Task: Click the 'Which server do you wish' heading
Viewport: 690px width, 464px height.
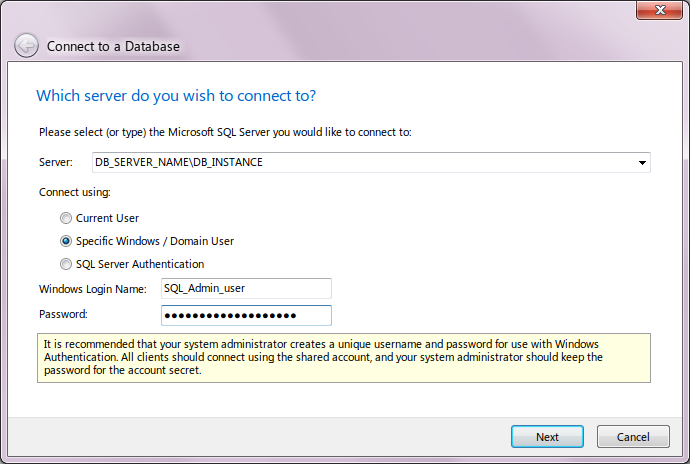Action: point(176,96)
